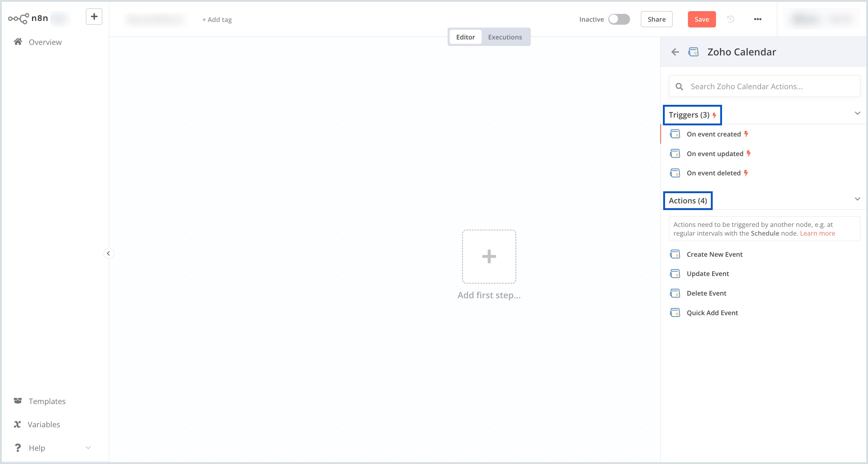Click the Variables icon in sidebar

click(x=17, y=424)
